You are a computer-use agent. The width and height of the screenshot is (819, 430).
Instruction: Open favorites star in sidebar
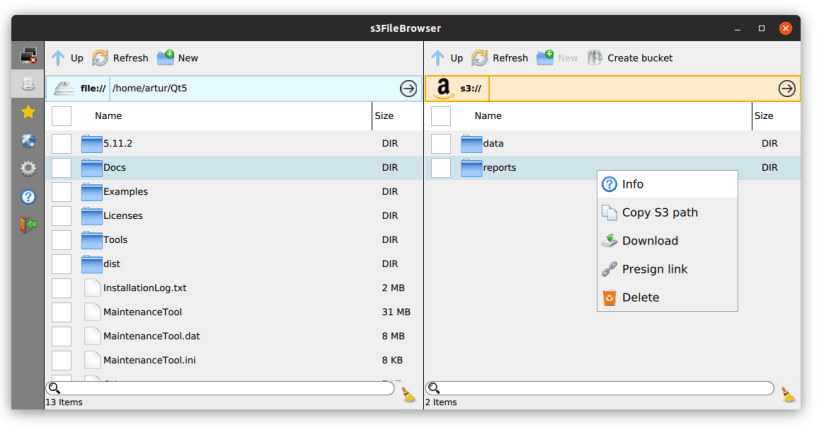coord(28,112)
